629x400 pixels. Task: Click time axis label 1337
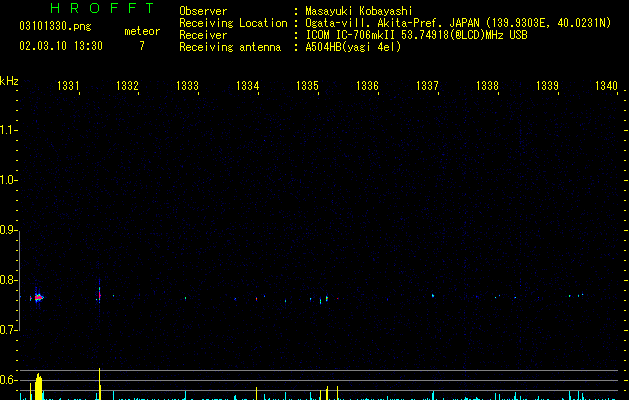tap(427, 86)
